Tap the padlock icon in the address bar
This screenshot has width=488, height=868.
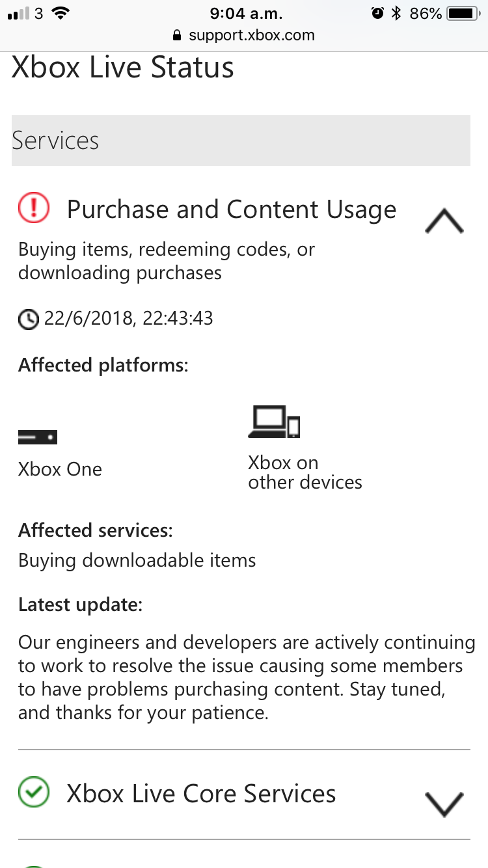pyautogui.click(x=176, y=35)
